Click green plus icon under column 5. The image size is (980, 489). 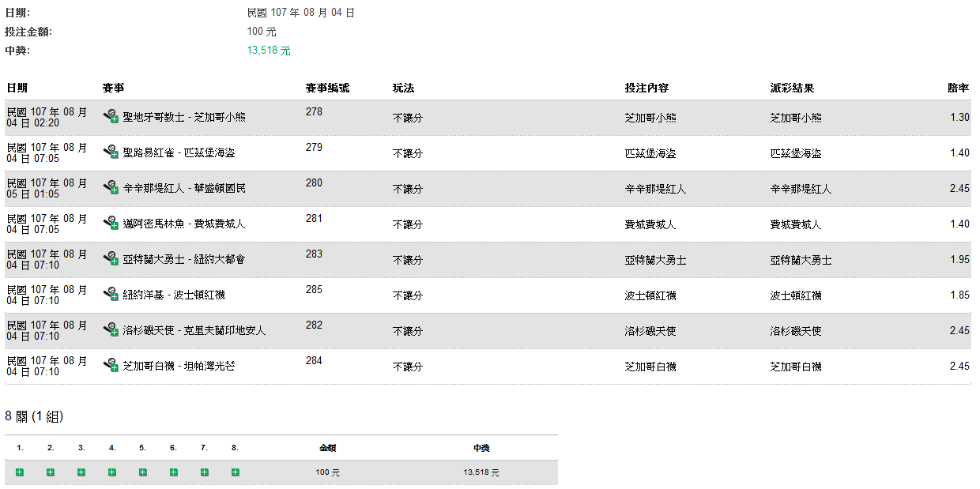pos(143,472)
